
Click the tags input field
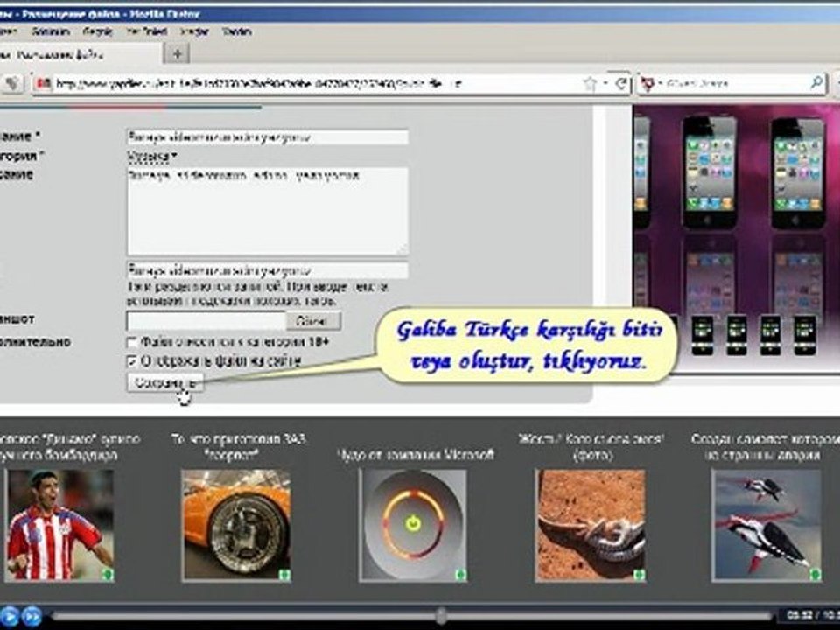pyautogui.click(x=268, y=270)
